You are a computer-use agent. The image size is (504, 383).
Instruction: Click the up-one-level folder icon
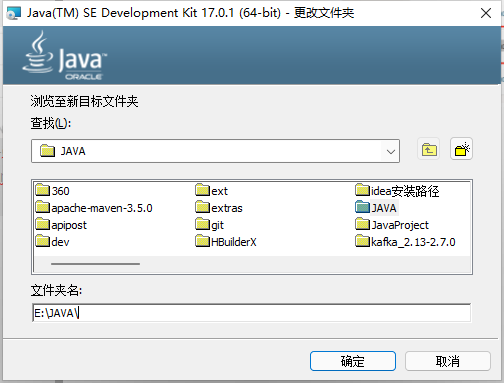point(429,149)
